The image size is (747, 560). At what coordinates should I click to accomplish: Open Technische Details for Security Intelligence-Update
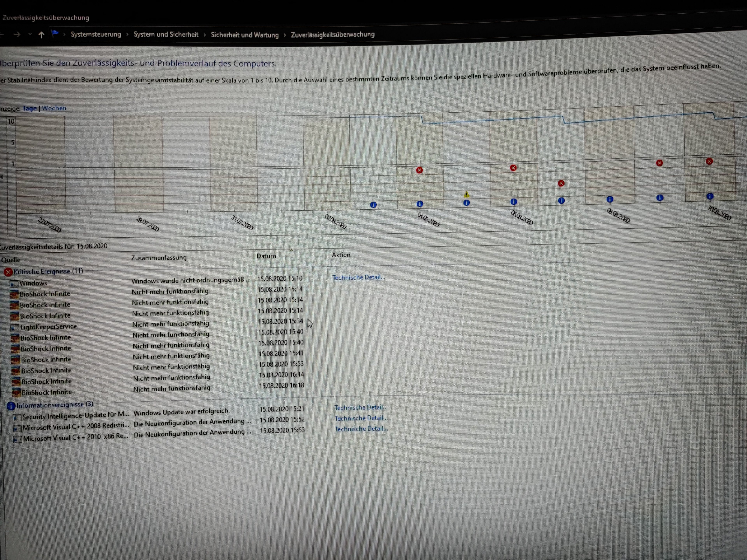[x=361, y=407]
